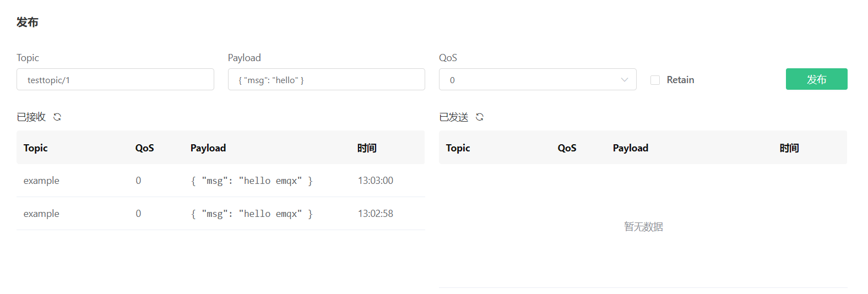Expand QoS options via chevron arrow
Screen dimensions: 868x294
(625, 80)
